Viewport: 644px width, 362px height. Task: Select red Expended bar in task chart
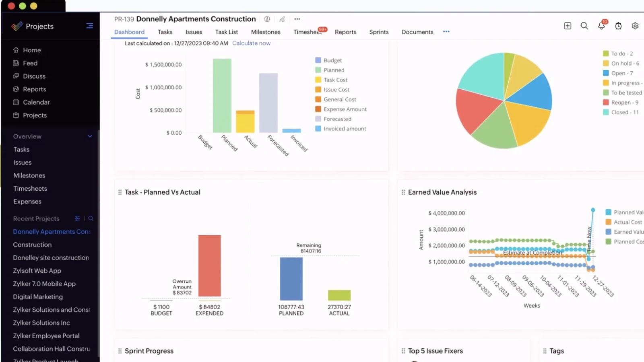[209, 266]
